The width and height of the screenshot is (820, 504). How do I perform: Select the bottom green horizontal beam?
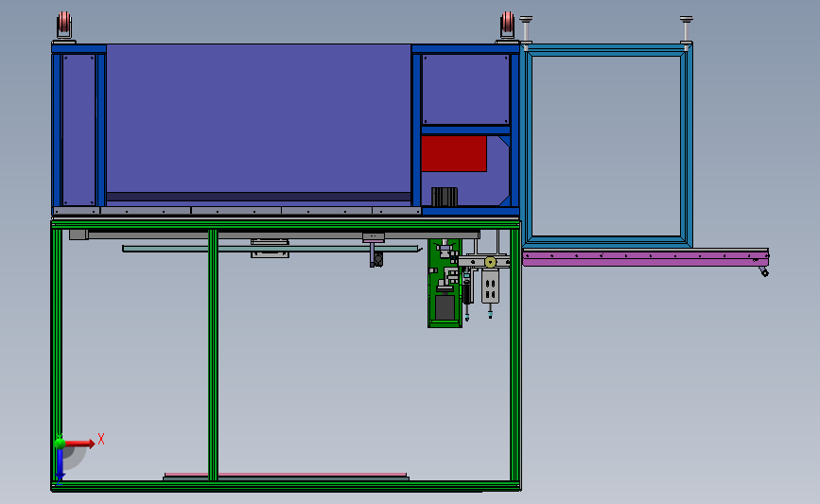286,486
